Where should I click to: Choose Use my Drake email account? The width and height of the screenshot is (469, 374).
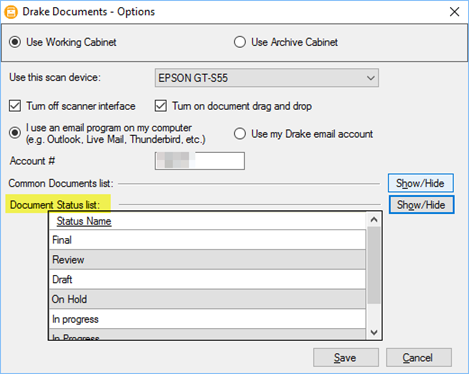click(240, 134)
